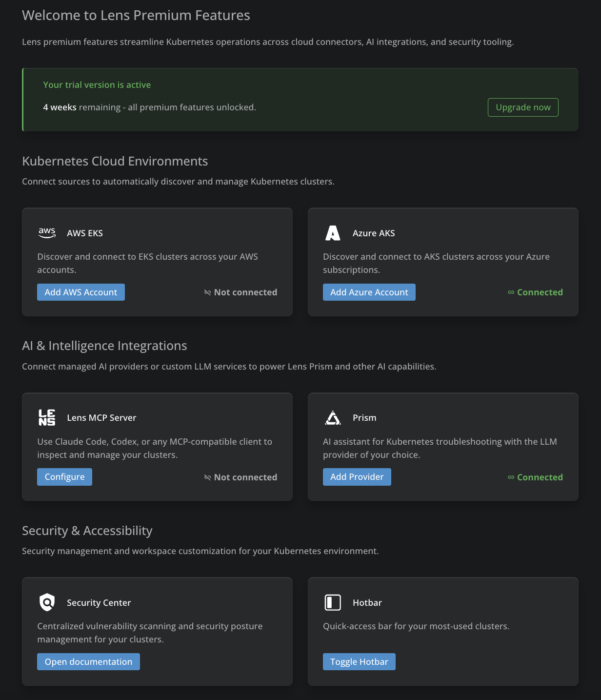Click the Hotbar panel icon
601x700 pixels.
[x=333, y=602]
